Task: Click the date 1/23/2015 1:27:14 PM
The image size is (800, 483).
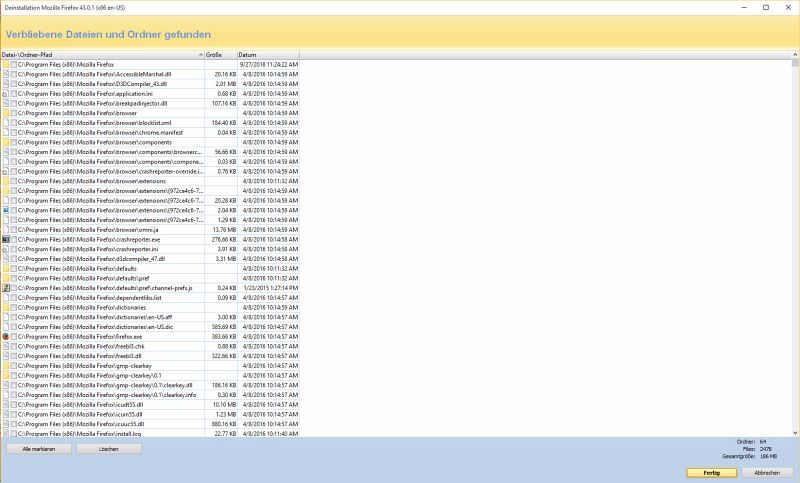Action: (271, 288)
